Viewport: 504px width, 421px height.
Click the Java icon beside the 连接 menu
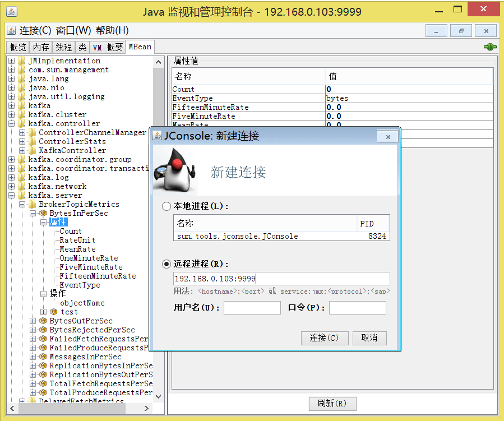tap(11, 30)
